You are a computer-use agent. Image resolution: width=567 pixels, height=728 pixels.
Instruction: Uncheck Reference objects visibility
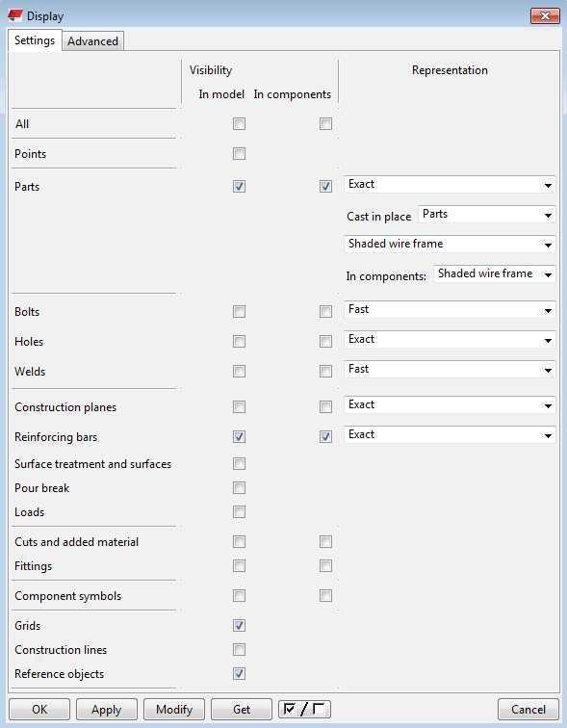239,674
